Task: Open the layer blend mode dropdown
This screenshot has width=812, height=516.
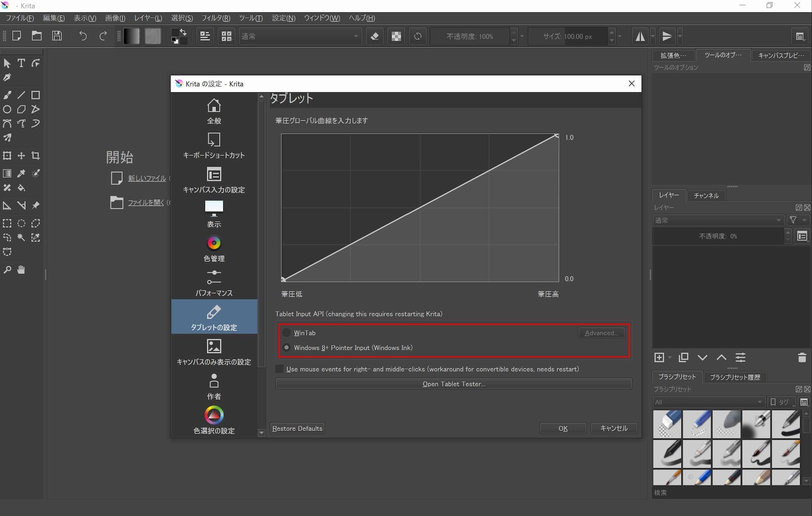Action: (x=718, y=220)
